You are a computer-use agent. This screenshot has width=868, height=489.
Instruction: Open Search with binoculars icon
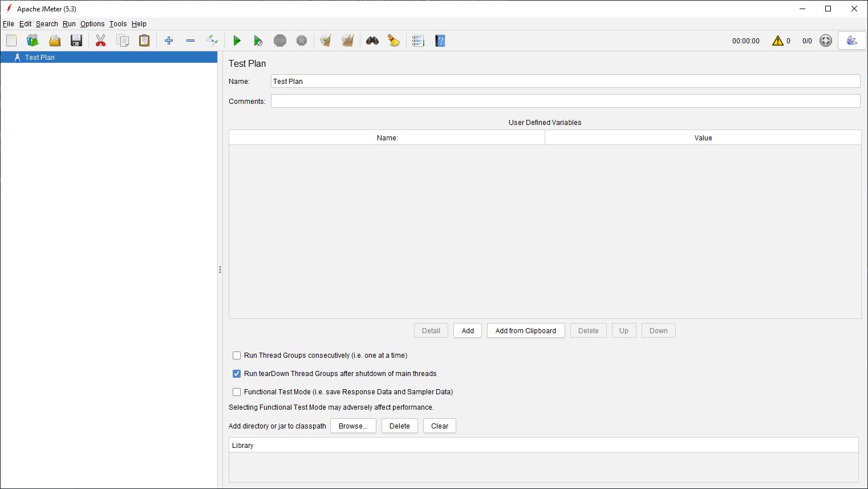coord(372,41)
